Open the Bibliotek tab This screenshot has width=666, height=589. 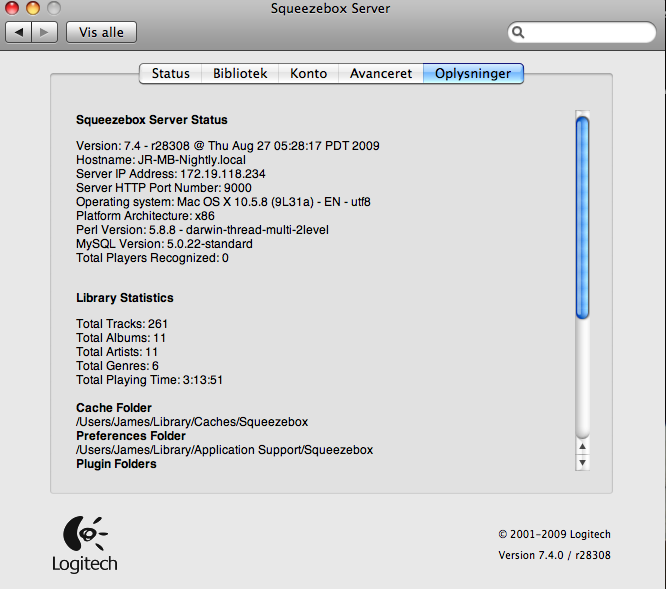tap(240, 74)
